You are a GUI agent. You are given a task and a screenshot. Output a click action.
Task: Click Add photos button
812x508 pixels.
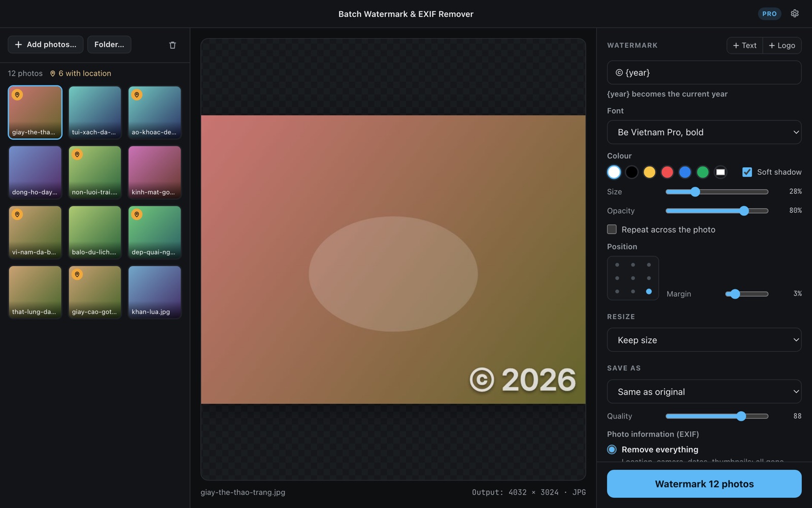pos(46,45)
